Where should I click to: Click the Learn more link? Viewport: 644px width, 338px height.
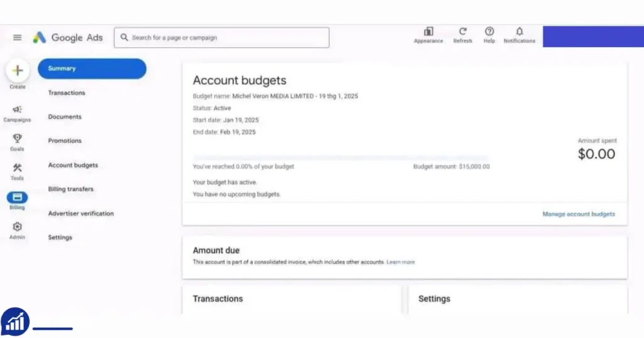pyautogui.click(x=401, y=262)
